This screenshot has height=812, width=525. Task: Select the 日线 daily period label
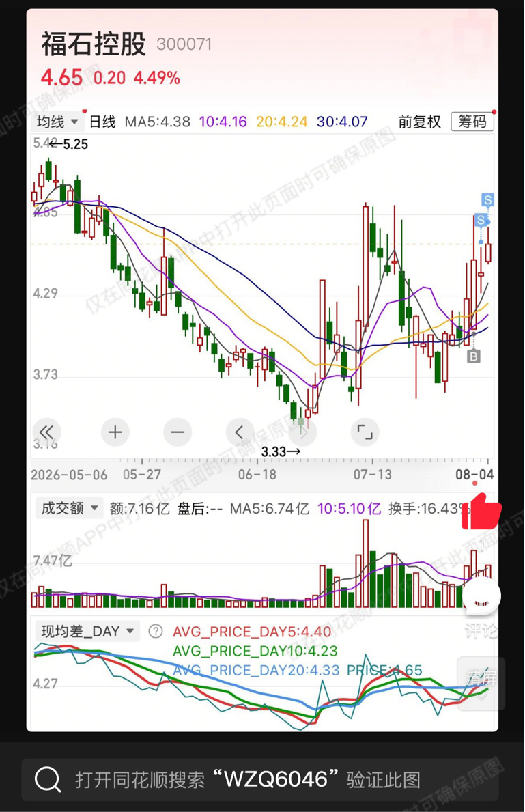[x=102, y=122]
